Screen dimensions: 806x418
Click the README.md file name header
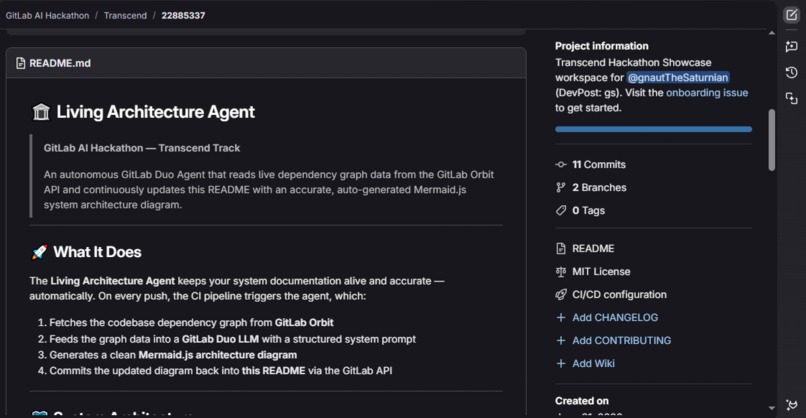click(60, 63)
